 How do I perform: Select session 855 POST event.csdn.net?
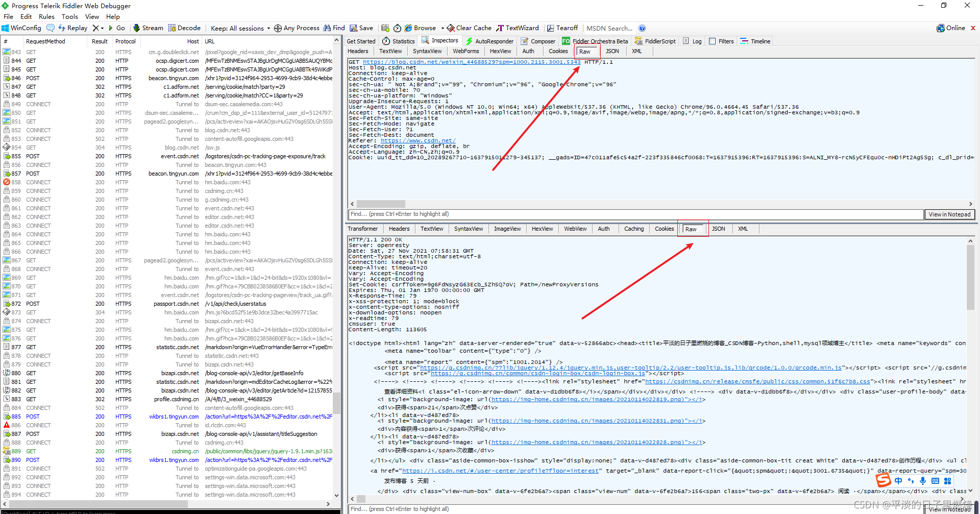coord(168,156)
